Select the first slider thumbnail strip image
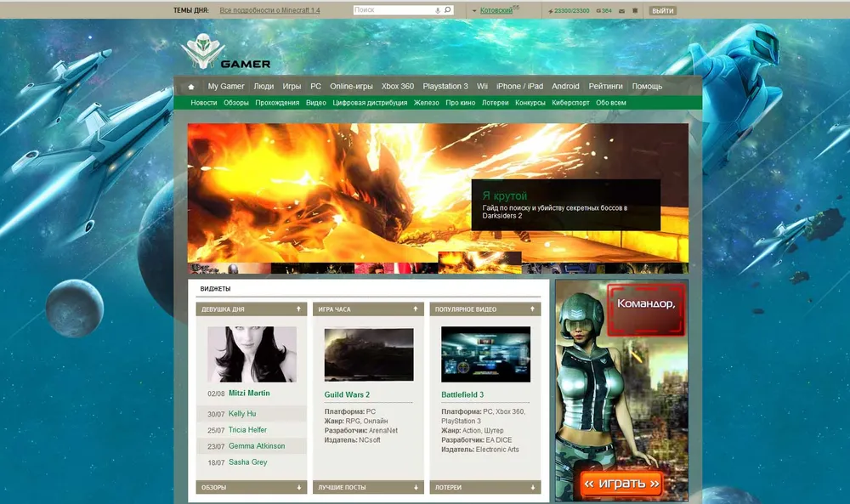 click(229, 269)
